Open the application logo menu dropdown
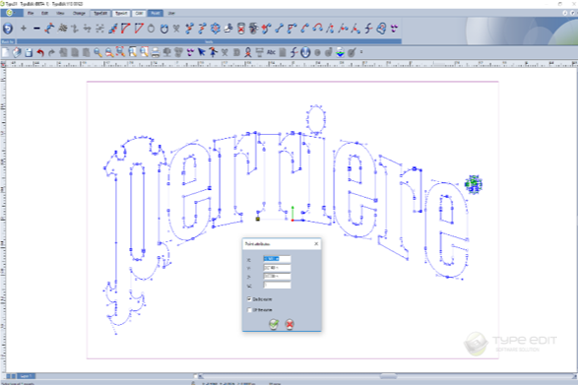Screen dimensions: 578x385 [x=11, y=13]
